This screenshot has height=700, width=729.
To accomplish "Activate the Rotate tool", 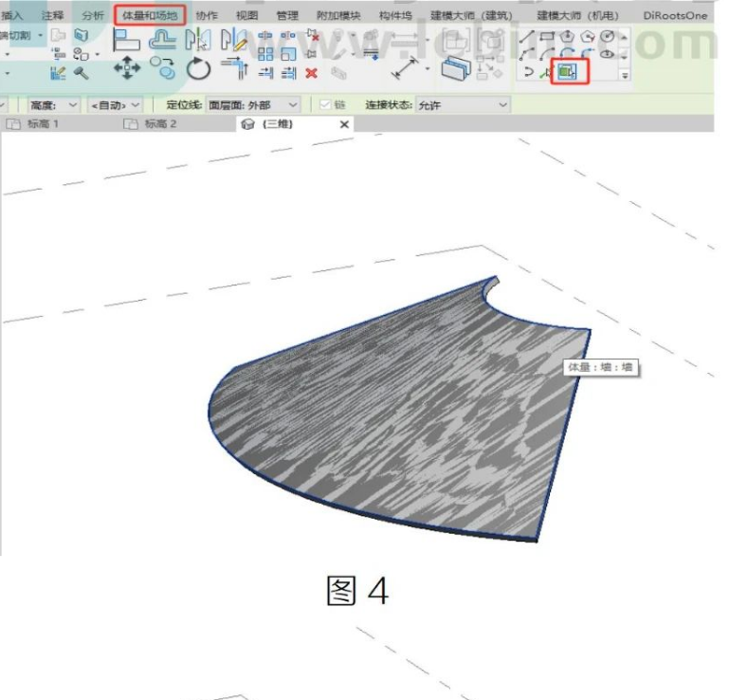I will pyautogui.click(x=198, y=69).
